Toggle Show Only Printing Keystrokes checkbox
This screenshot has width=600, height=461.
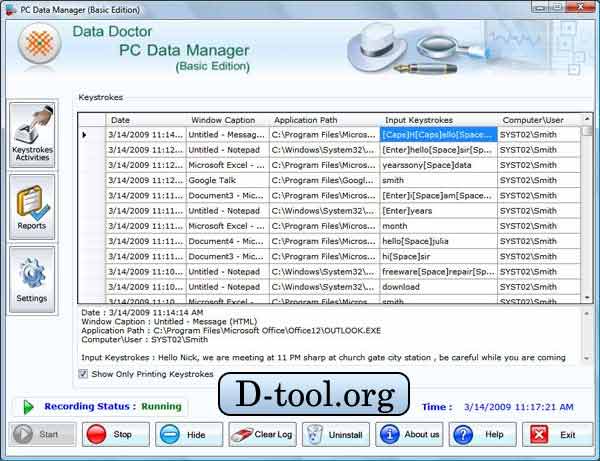tap(83, 374)
